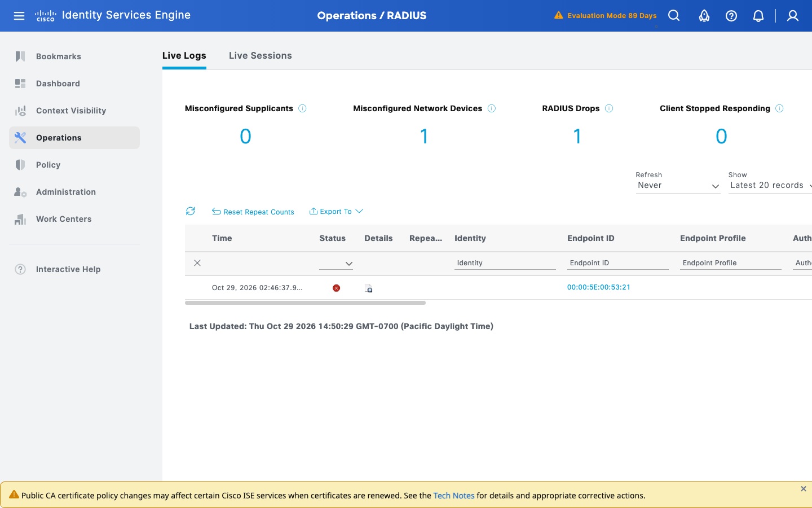Click the Endpoint ID filter field
This screenshot has height=508, width=812.
pyautogui.click(x=618, y=263)
